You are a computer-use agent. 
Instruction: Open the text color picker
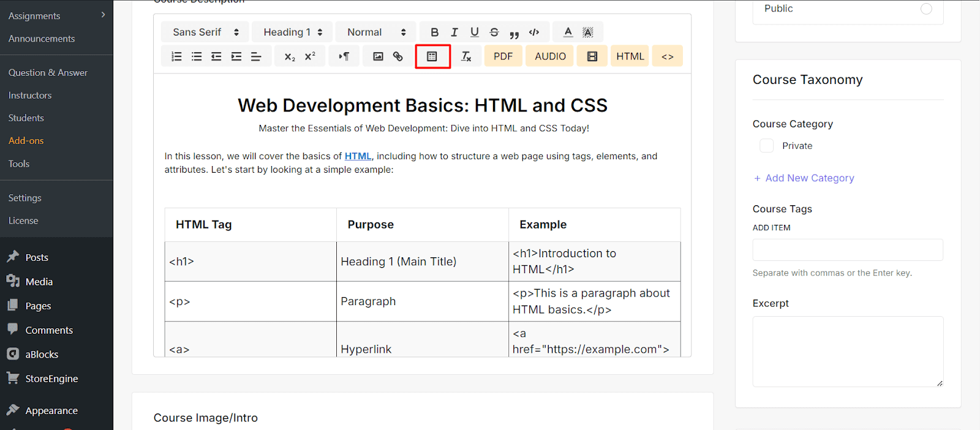568,32
